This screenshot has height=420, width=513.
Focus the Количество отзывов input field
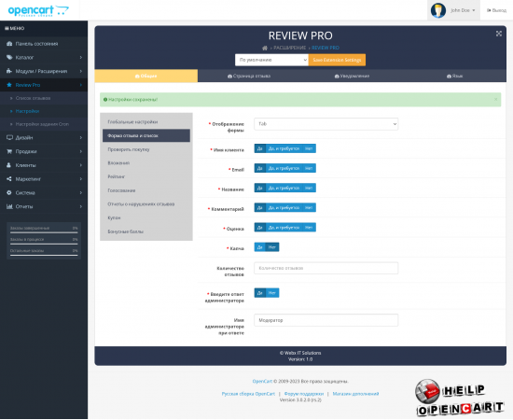326,268
